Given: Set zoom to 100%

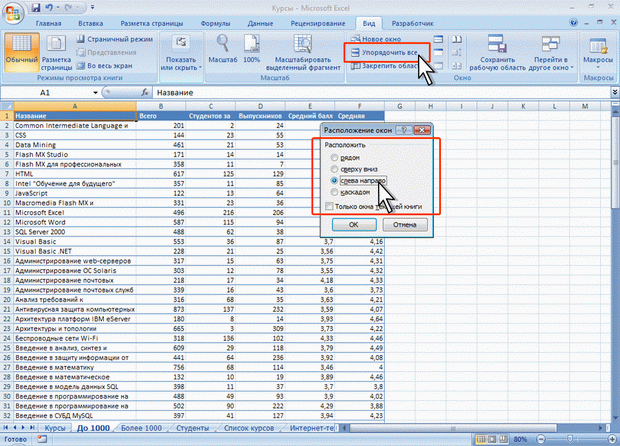Looking at the screenshot, I should pos(251,49).
